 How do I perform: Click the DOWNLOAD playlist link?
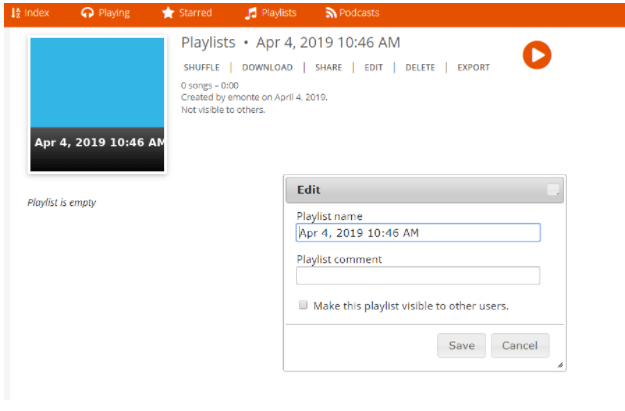[x=267, y=68]
